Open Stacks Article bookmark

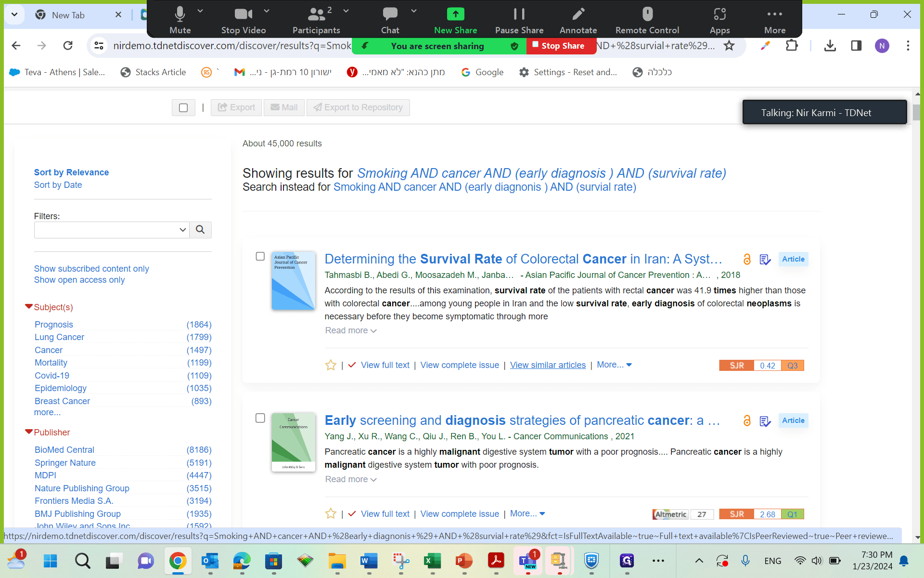click(153, 72)
